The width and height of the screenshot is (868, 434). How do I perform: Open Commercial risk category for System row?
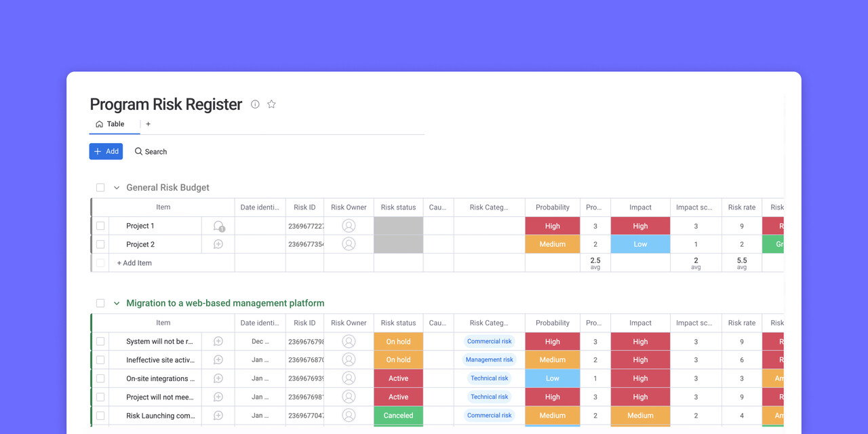click(489, 342)
